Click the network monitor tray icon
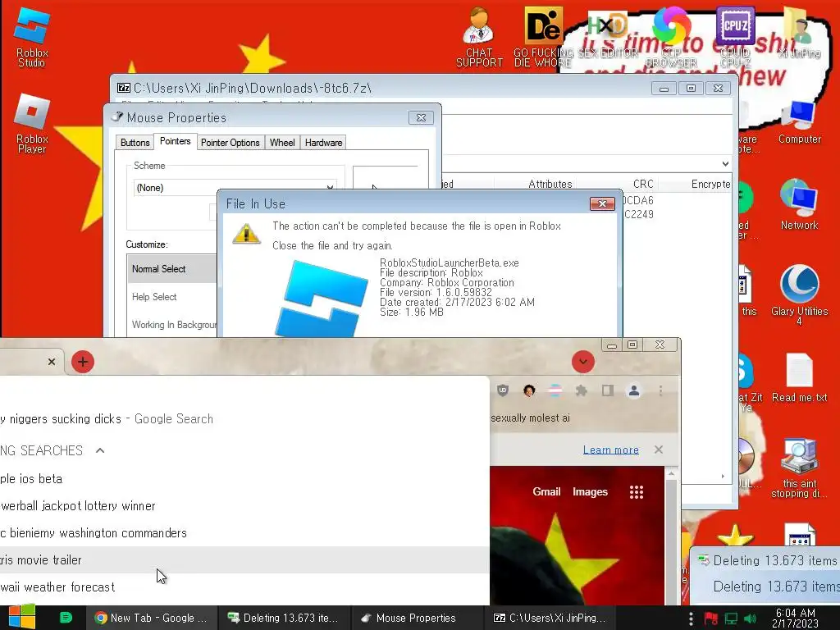840x630 pixels. [x=731, y=619]
